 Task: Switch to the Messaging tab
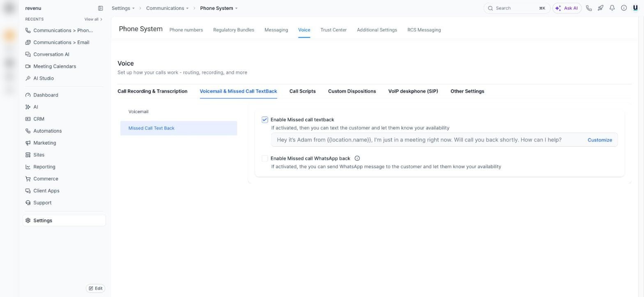(276, 30)
